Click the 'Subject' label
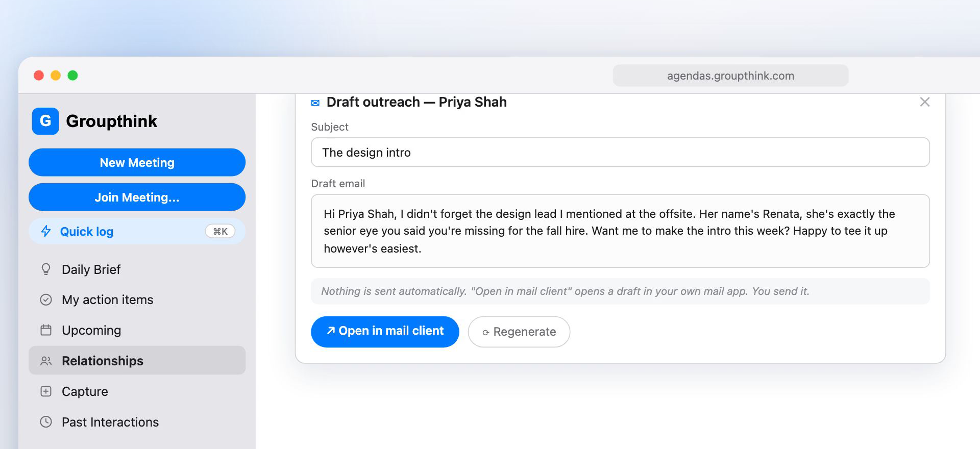980x449 pixels. [330, 127]
